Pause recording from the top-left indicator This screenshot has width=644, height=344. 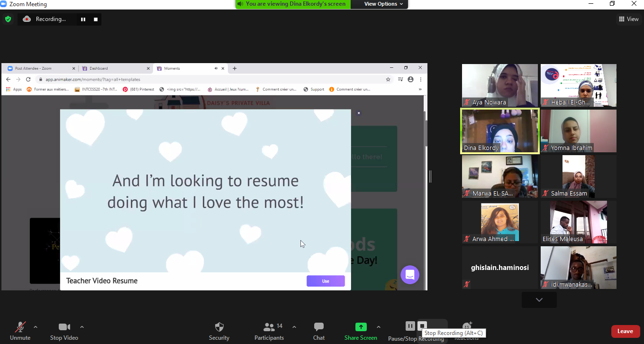pyautogui.click(x=83, y=19)
